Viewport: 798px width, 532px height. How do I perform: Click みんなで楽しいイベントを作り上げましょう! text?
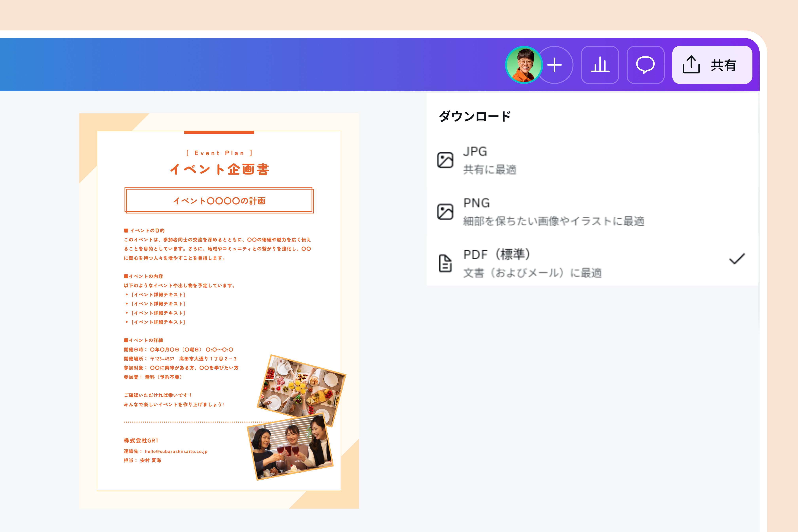tap(174, 404)
